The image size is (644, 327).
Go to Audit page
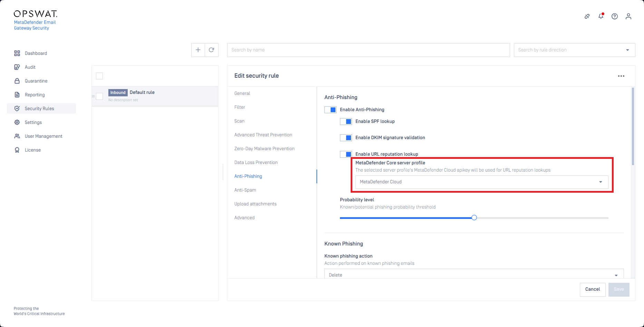tap(30, 67)
